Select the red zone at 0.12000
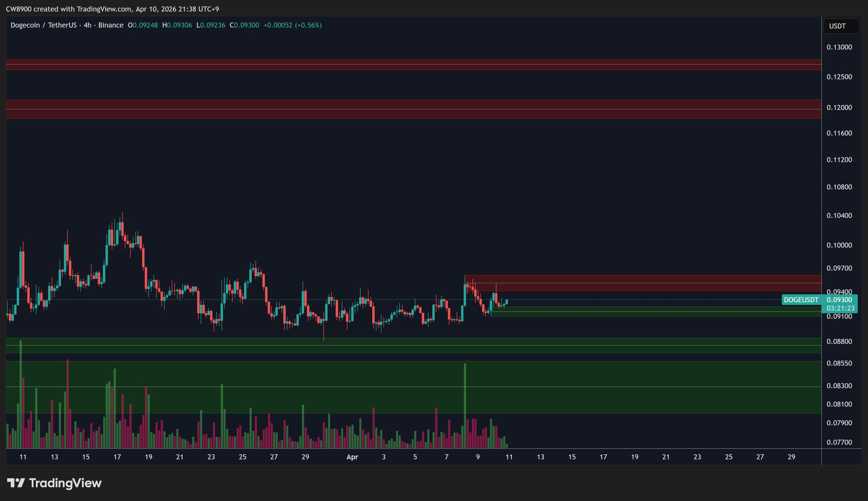This screenshot has width=868, height=501. click(x=413, y=109)
